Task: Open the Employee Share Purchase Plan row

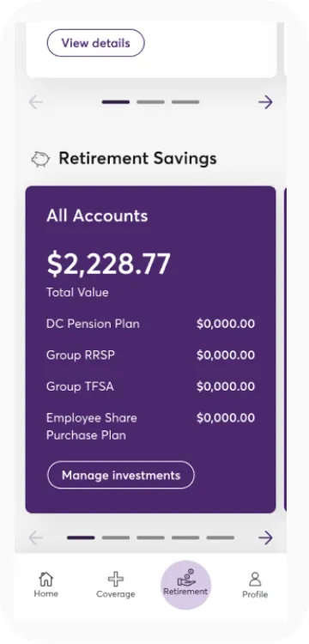Action: 150,426
